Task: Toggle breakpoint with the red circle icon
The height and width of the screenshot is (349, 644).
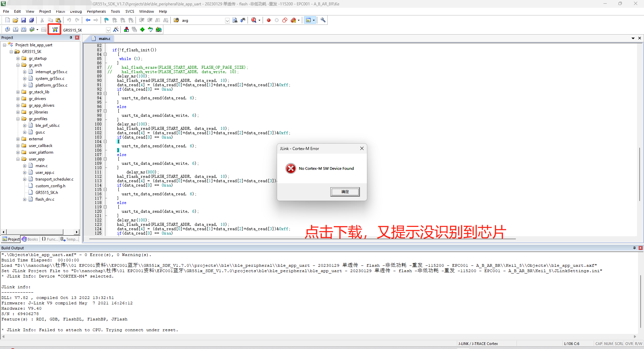Action: 269,20
